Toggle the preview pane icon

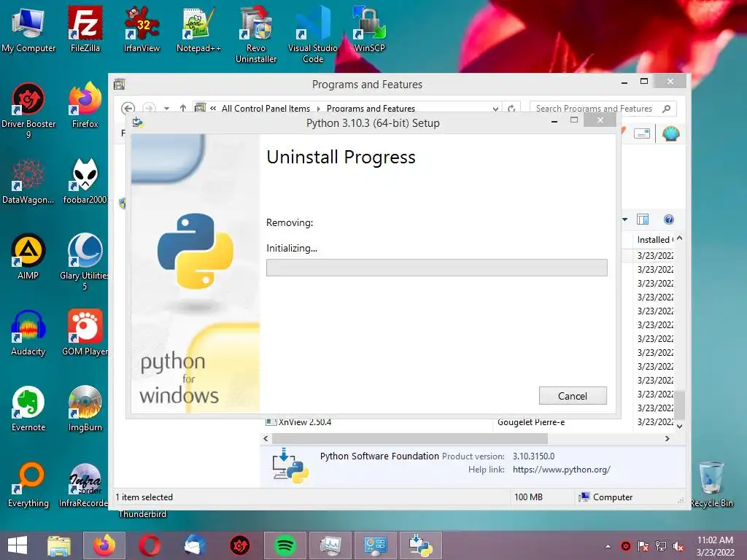(642, 219)
